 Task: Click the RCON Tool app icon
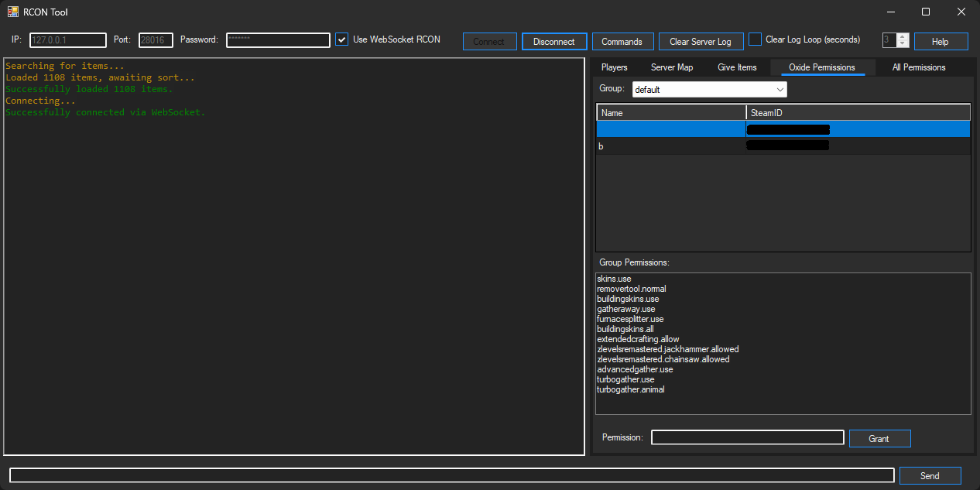13,12
